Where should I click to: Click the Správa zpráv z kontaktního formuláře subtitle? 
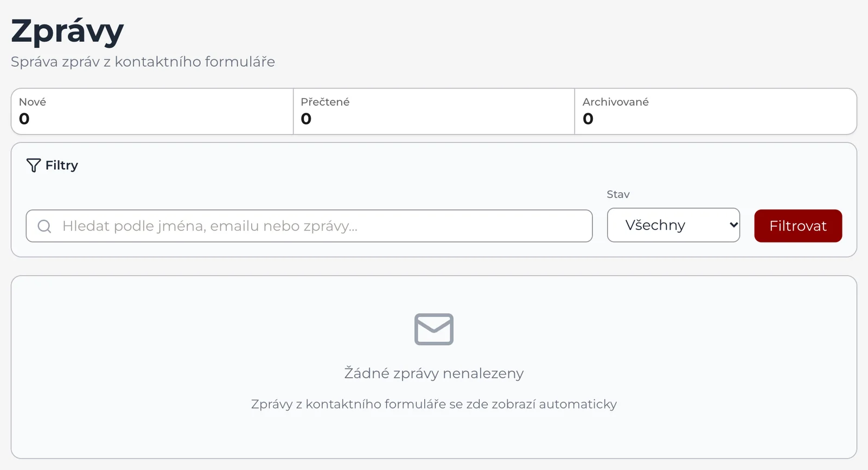143,62
